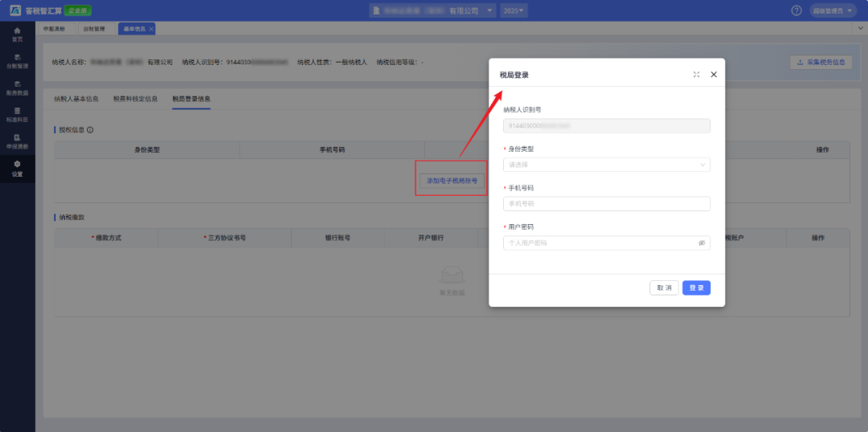This screenshot has height=432, width=868.
Task: Toggle password visibility eye icon
Action: tap(702, 242)
